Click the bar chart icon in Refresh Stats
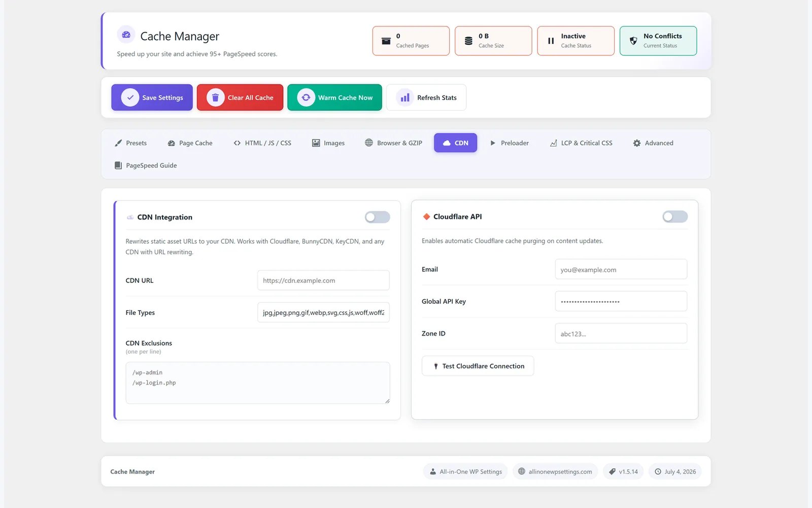Viewport: 812px width, 508px height. point(405,98)
